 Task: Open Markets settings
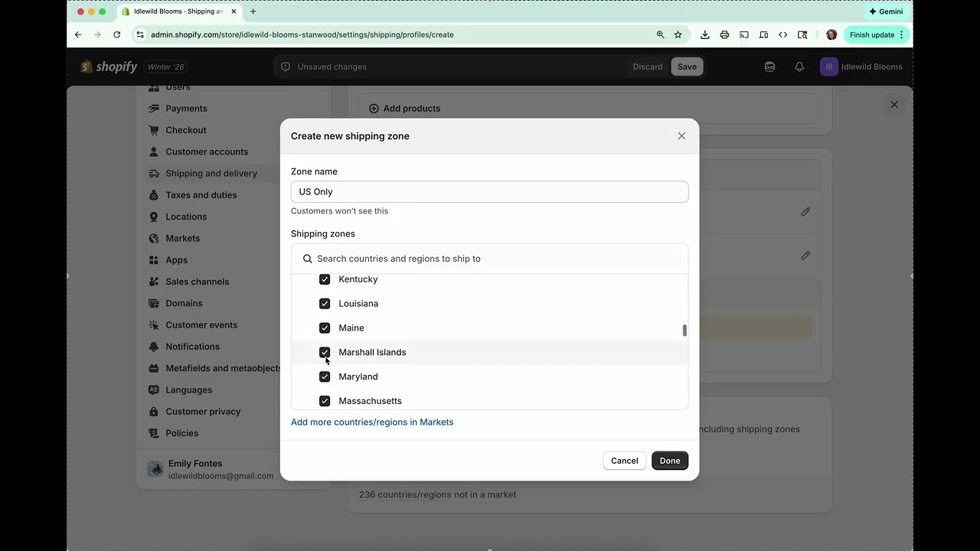click(182, 239)
